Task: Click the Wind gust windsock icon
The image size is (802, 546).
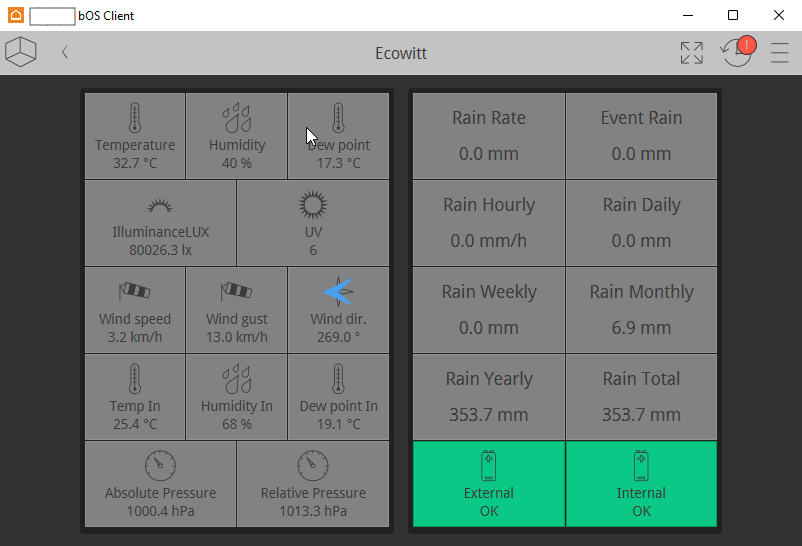Action: [237, 291]
